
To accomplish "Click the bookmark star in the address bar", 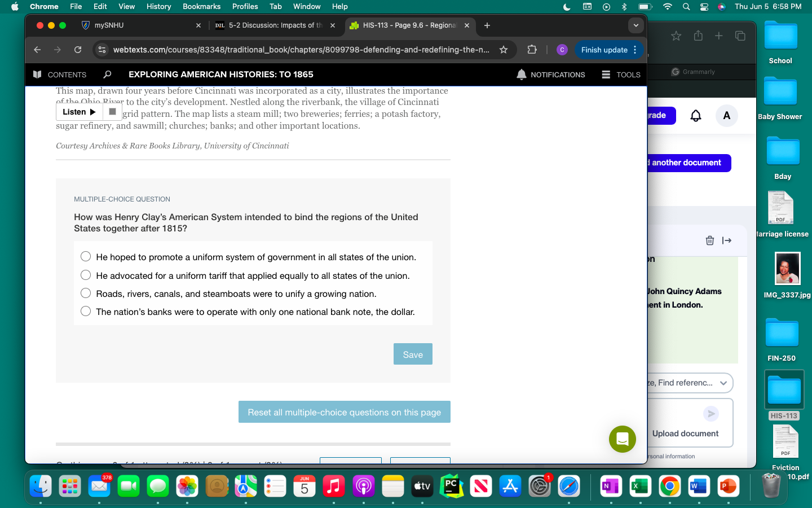I will tap(504, 50).
